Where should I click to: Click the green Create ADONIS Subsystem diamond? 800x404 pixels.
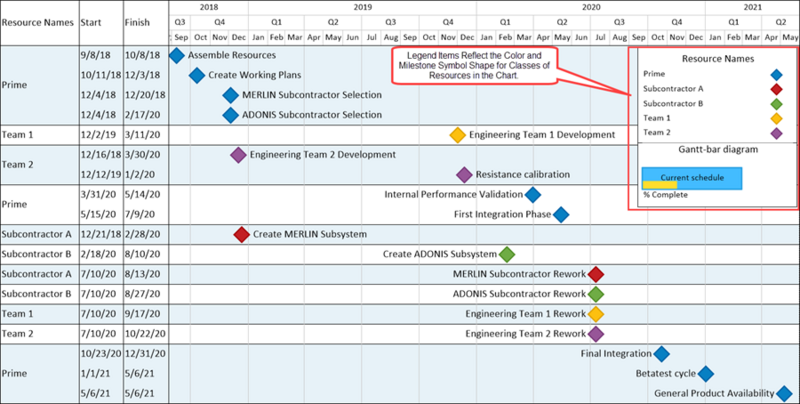pos(507,254)
